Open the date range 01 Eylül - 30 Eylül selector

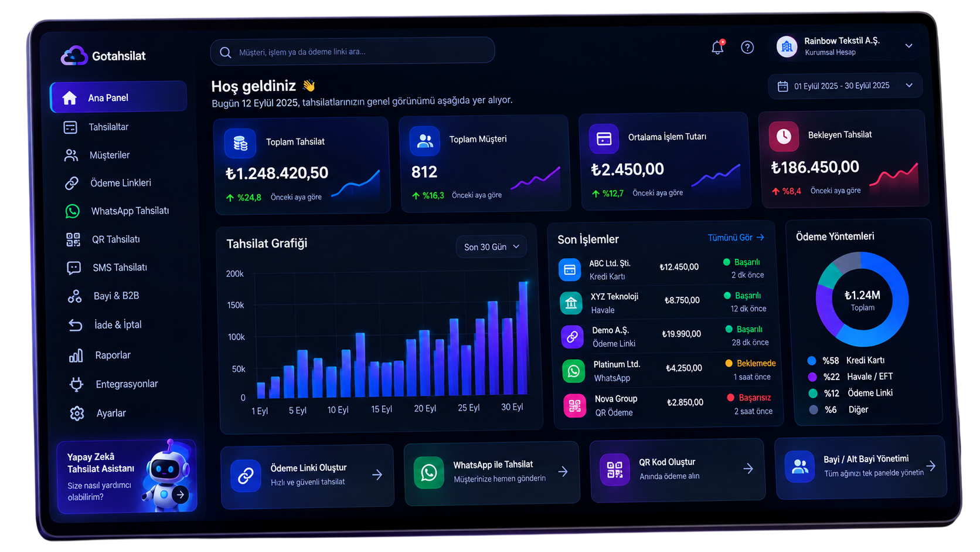[845, 86]
